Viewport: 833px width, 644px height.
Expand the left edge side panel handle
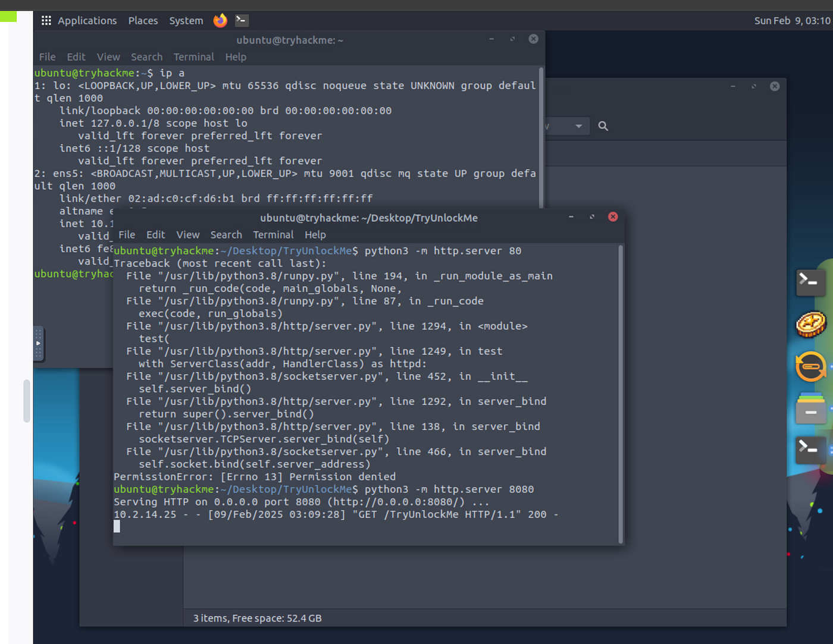click(38, 344)
